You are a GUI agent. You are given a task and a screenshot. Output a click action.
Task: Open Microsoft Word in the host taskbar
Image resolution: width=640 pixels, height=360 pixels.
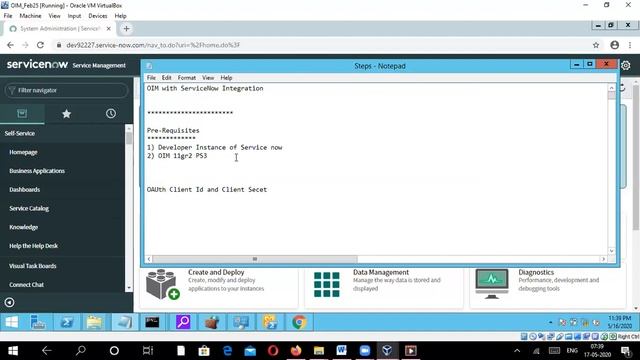(x=341, y=351)
